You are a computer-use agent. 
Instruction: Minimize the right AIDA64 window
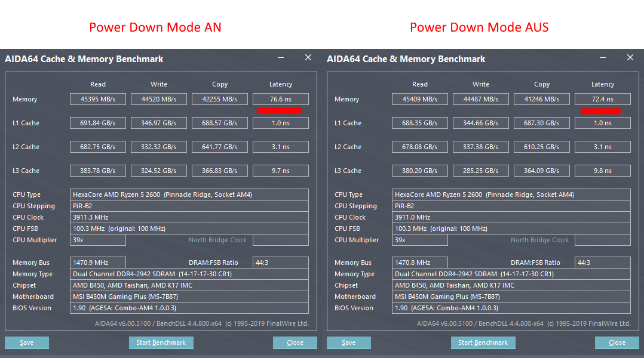coord(603,58)
